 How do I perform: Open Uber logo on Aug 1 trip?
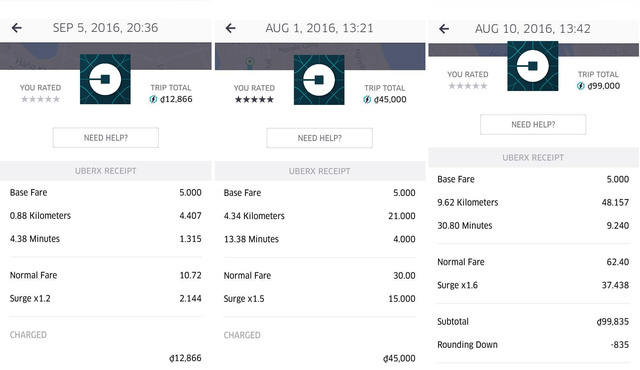click(319, 80)
